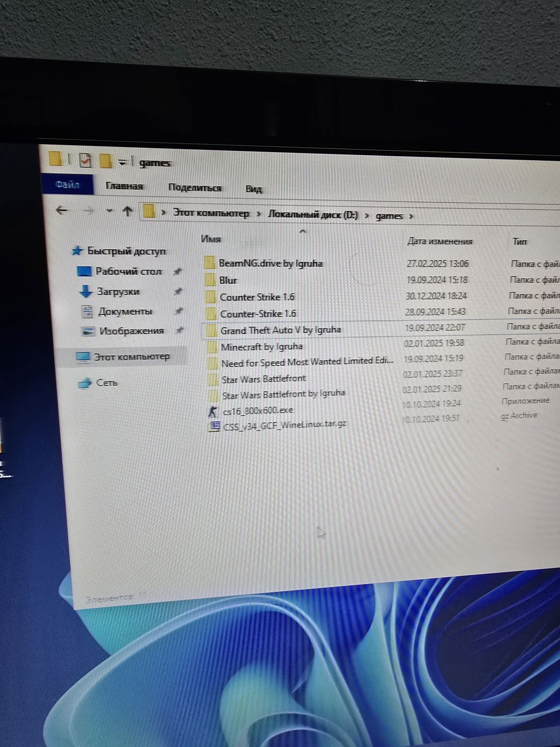
Task: Click Grand Theft Auto V folder icon
Action: point(212,330)
